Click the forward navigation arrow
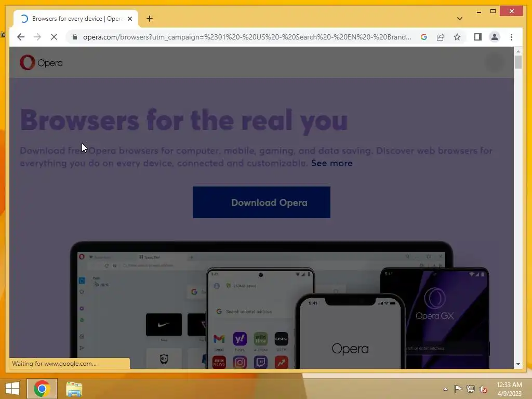The image size is (532, 399). coord(37,37)
